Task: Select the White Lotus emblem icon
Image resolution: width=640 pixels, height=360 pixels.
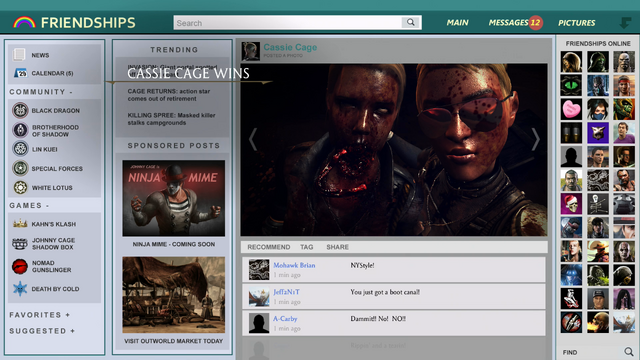Action: pos(20,187)
